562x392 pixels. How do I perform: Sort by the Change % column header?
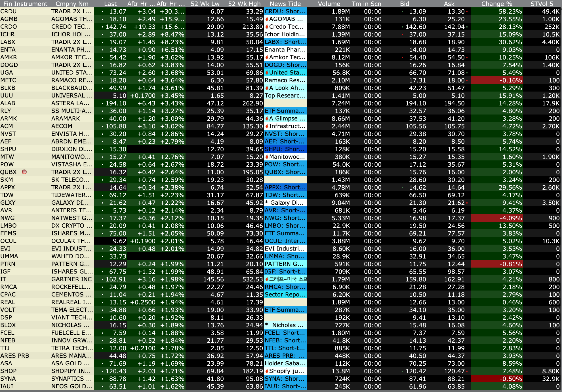point(496,4)
